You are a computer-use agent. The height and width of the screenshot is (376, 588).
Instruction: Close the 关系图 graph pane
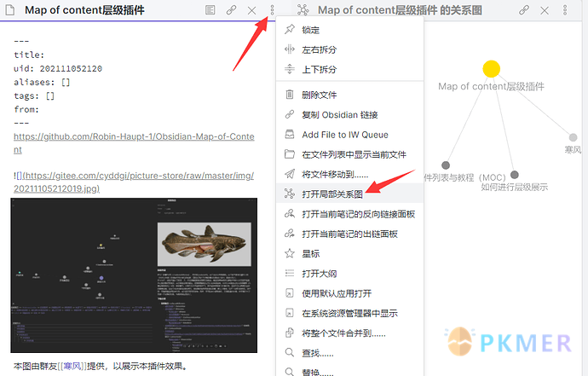[545, 10]
